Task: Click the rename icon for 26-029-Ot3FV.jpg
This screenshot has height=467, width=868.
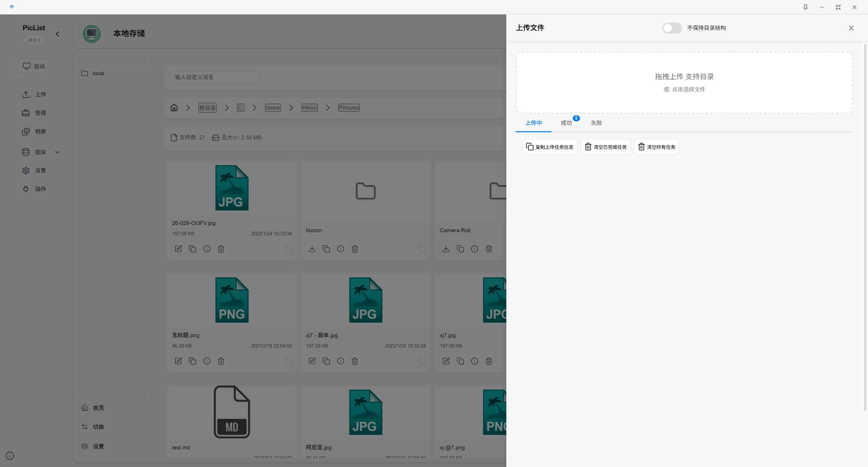Action: click(179, 249)
